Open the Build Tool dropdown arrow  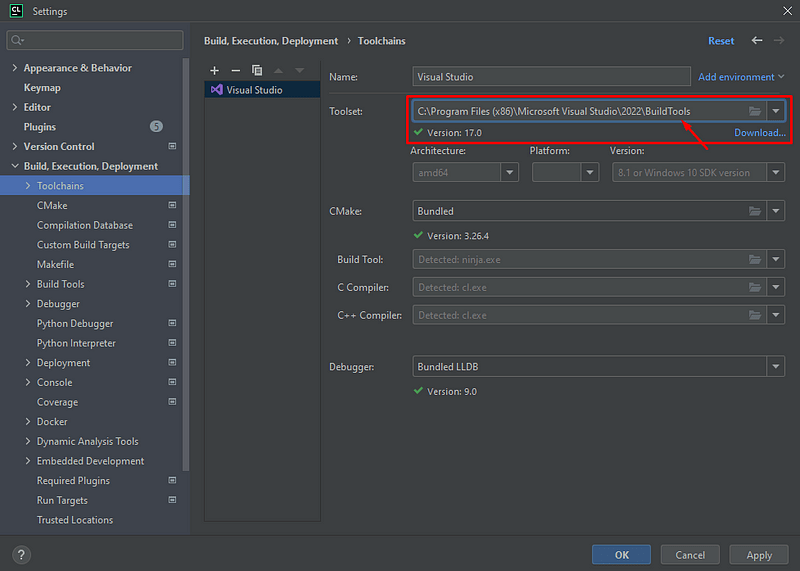(776, 259)
